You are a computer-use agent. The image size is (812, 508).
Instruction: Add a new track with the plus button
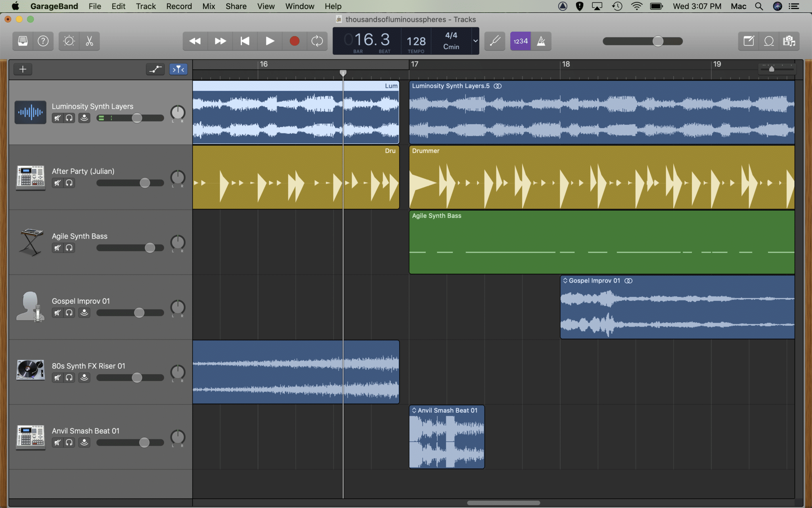[x=23, y=69]
